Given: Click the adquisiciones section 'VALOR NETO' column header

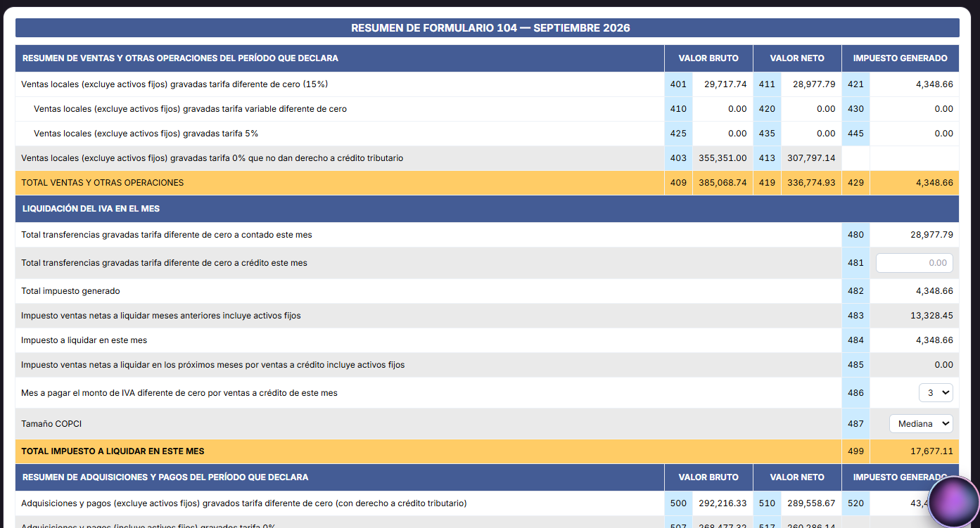Looking at the screenshot, I should click(x=797, y=477).
